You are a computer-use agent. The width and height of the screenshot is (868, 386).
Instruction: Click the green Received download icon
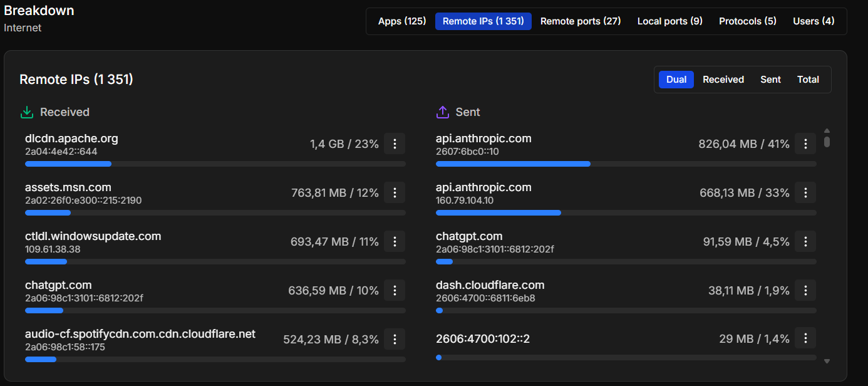tap(26, 112)
